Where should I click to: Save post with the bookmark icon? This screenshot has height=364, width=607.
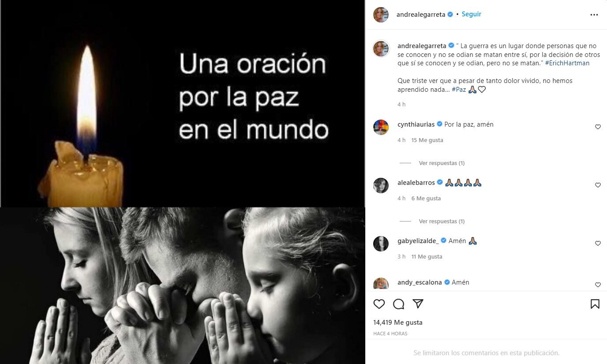click(595, 304)
